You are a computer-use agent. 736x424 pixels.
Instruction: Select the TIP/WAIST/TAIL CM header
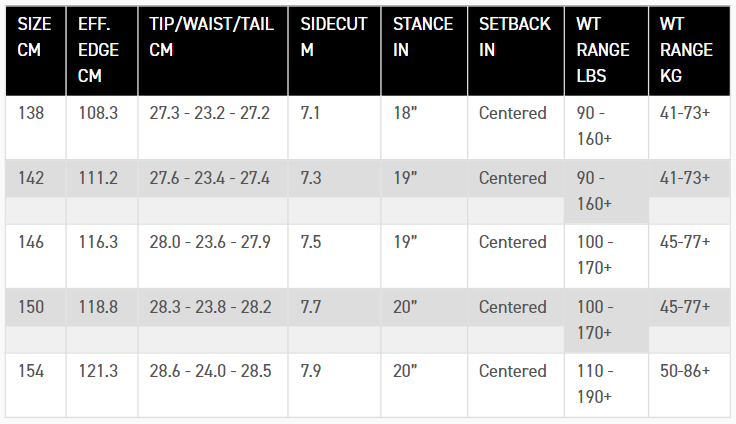pyautogui.click(x=210, y=36)
